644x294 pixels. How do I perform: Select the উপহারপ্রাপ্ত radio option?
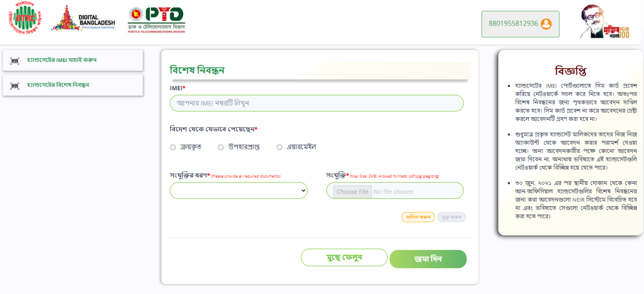(x=221, y=147)
